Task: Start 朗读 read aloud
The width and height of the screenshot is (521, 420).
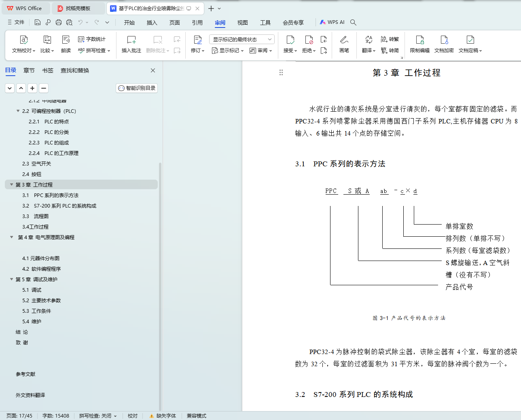Action: coord(66,44)
